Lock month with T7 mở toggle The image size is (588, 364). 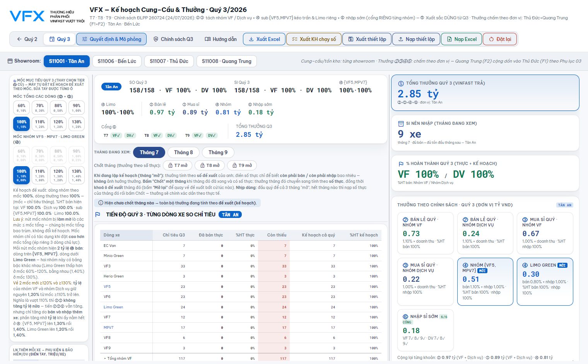click(178, 165)
